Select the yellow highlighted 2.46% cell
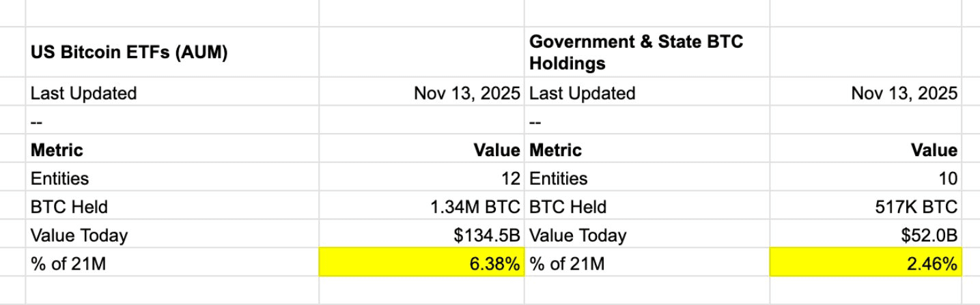 (x=865, y=263)
